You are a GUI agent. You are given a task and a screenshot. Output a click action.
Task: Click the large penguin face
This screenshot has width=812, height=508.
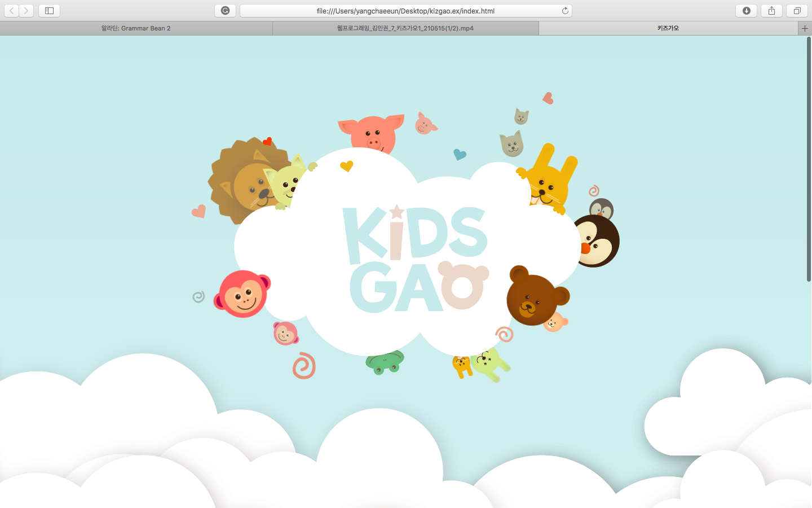(x=597, y=241)
